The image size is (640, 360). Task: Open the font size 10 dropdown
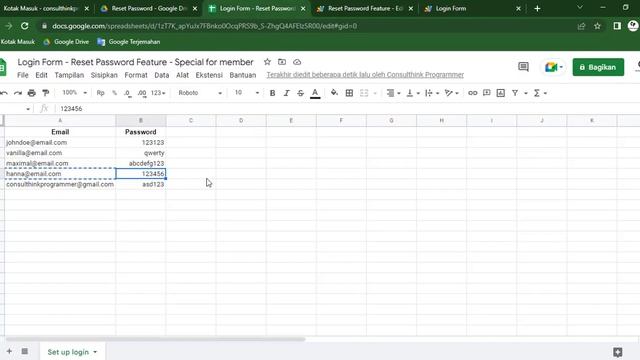coord(247,93)
